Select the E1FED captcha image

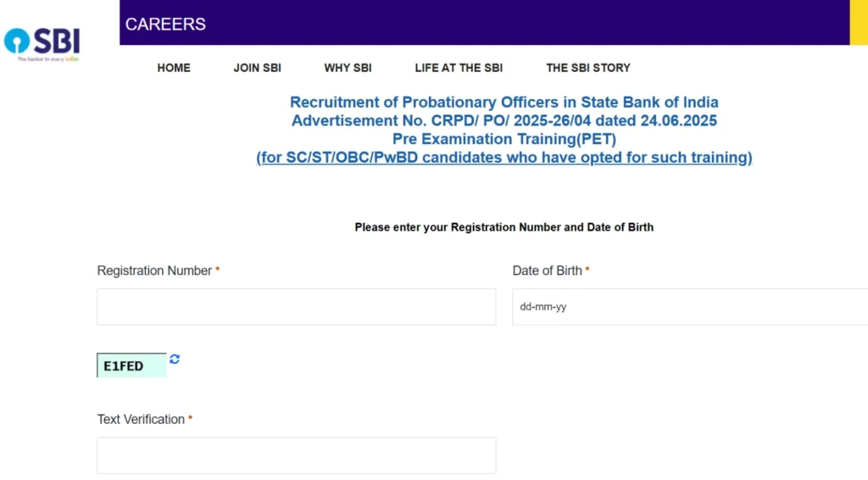(131, 366)
